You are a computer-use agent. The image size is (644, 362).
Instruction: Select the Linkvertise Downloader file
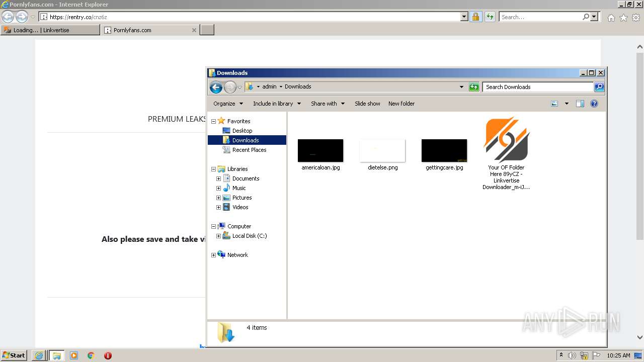[x=506, y=153]
